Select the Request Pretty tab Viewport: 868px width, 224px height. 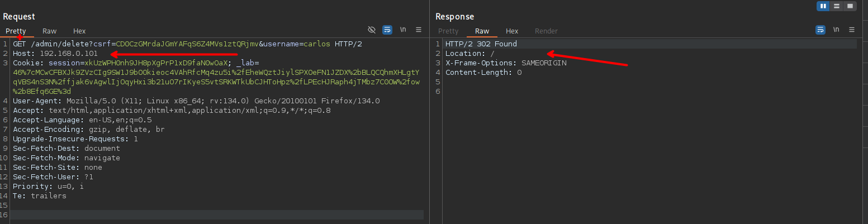tap(16, 31)
